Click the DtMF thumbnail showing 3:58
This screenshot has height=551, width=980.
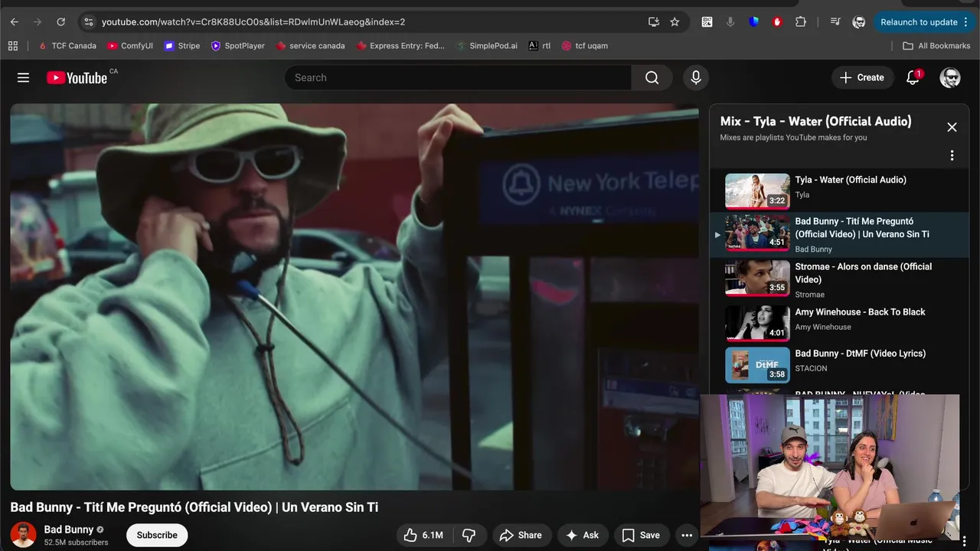coord(757,365)
